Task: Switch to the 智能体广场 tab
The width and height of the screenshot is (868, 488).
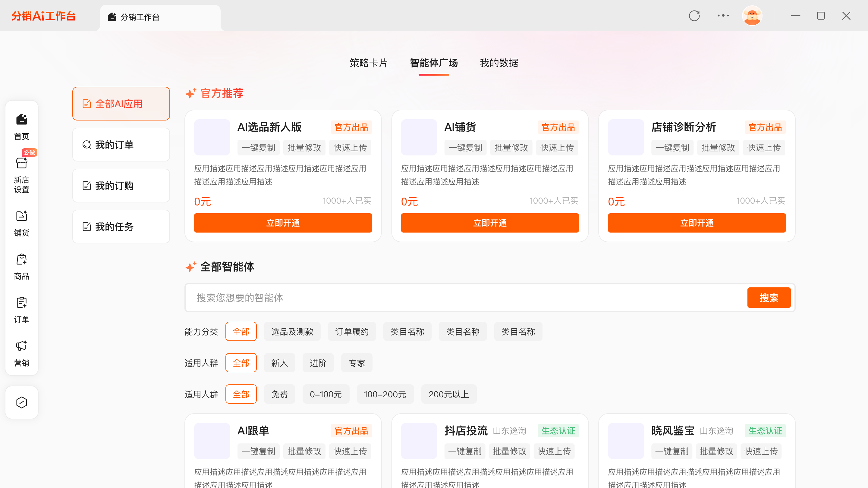Action: (x=434, y=63)
